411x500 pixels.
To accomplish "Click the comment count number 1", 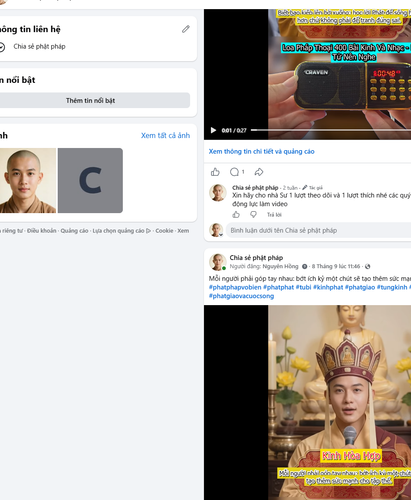I will (x=243, y=172).
